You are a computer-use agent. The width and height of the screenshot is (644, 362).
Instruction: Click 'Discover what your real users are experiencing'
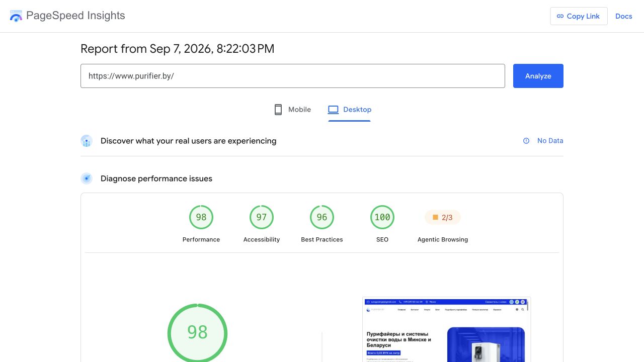click(189, 141)
